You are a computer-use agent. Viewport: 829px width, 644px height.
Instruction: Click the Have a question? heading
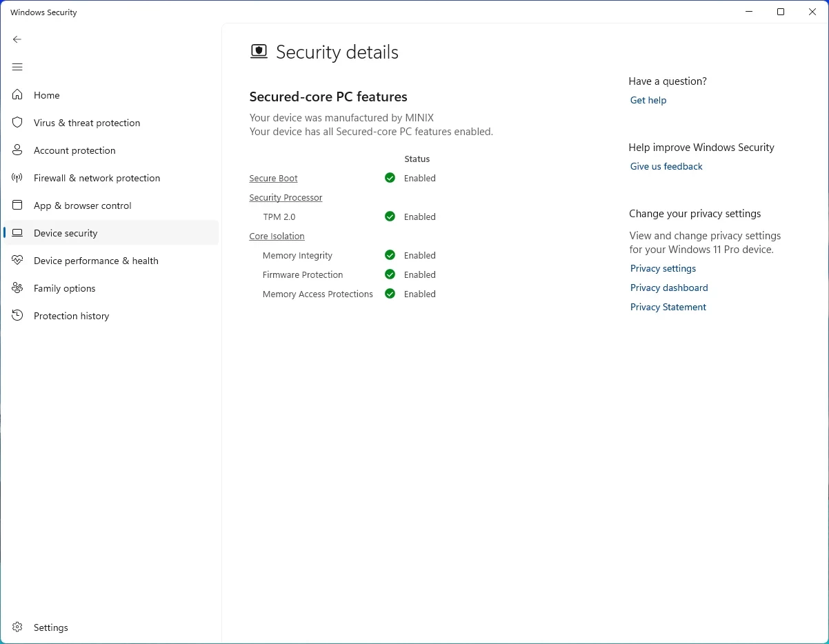pos(668,81)
